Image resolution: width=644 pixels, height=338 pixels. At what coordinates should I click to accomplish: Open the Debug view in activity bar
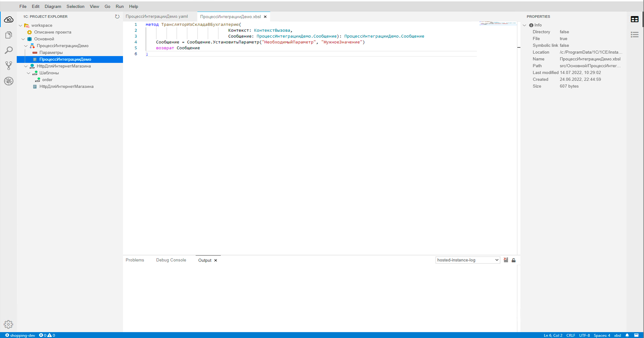point(9,81)
